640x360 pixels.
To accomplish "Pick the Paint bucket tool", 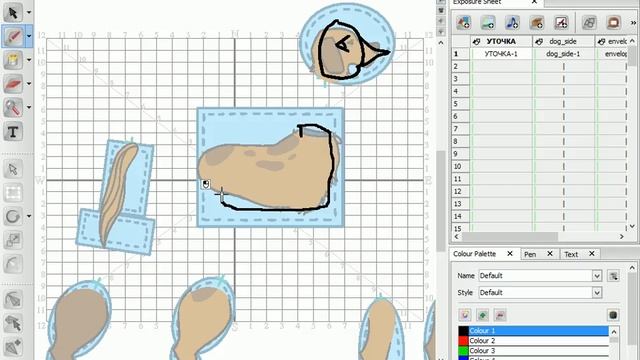I will [x=13, y=60].
